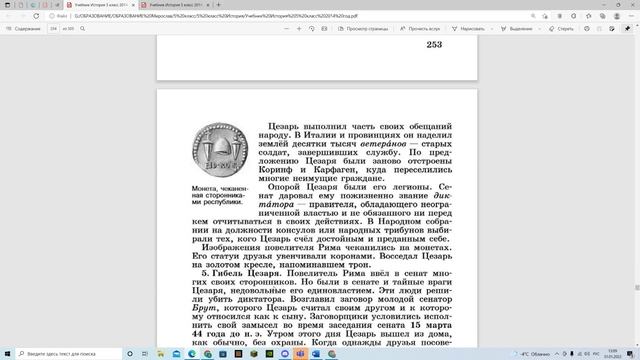640x360 pixels.
Task: Open Cortana circle on taskbar
Action: [x=130, y=353]
